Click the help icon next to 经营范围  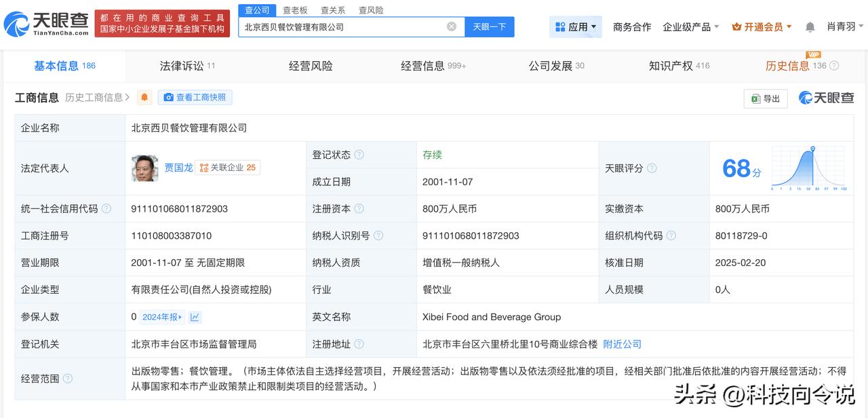click(68, 379)
